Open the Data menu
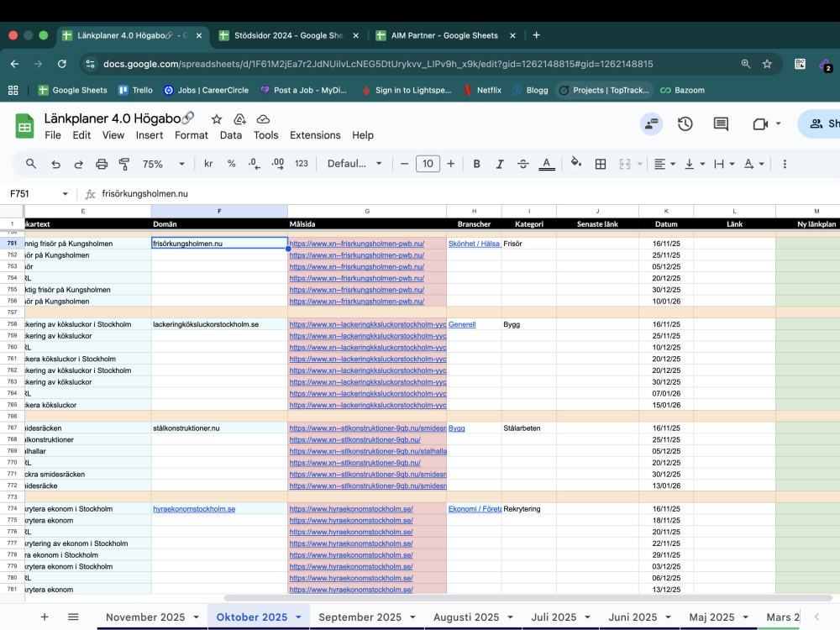 231,135
